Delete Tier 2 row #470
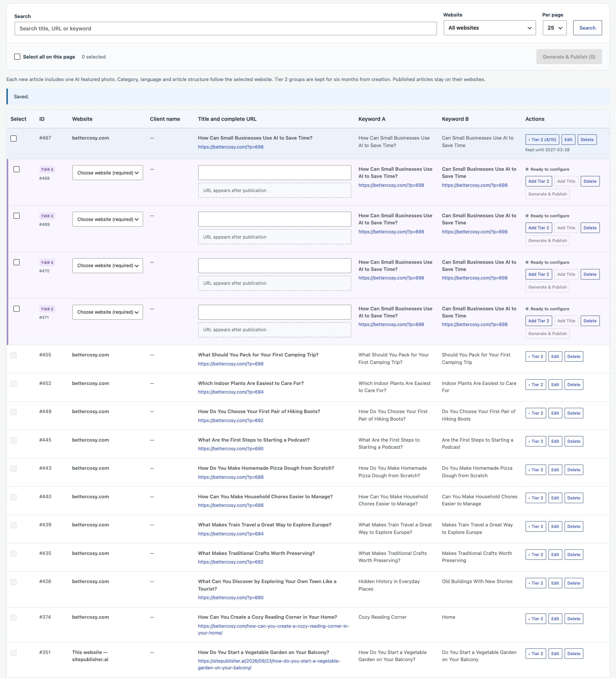This screenshot has height=678, width=616. tap(590, 274)
